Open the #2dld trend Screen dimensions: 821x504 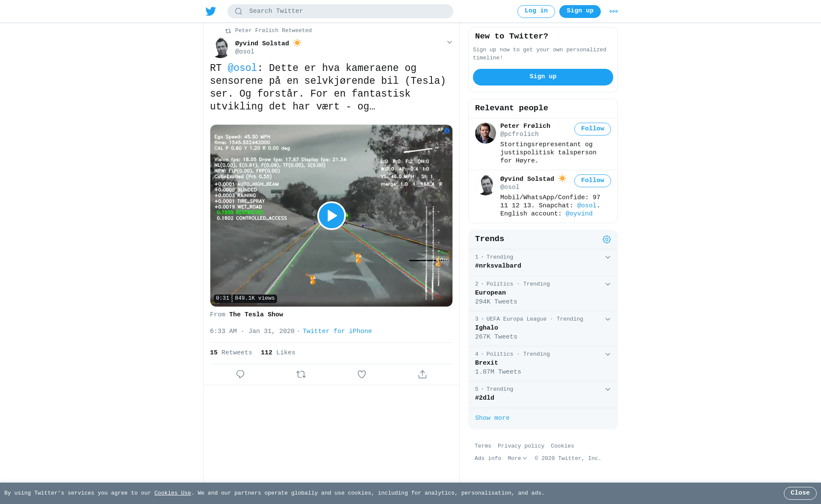coord(484,398)
